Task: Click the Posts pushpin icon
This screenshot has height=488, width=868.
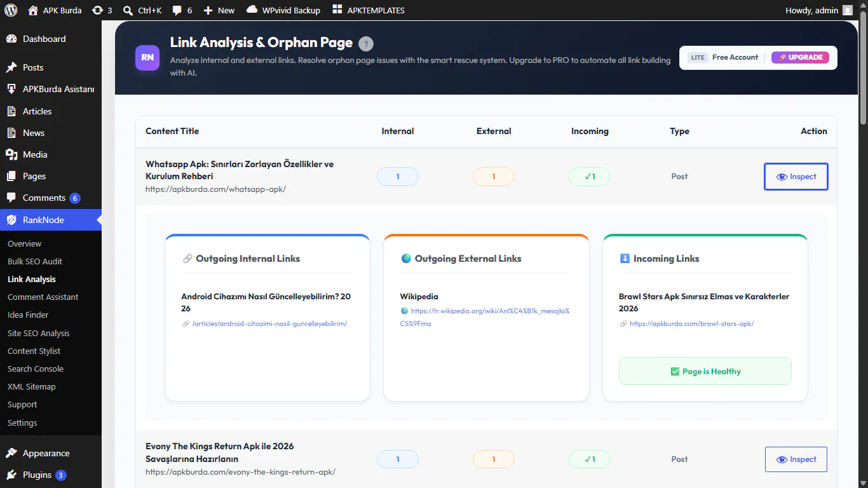Action: pyautogui.click(x=11, y=67)
